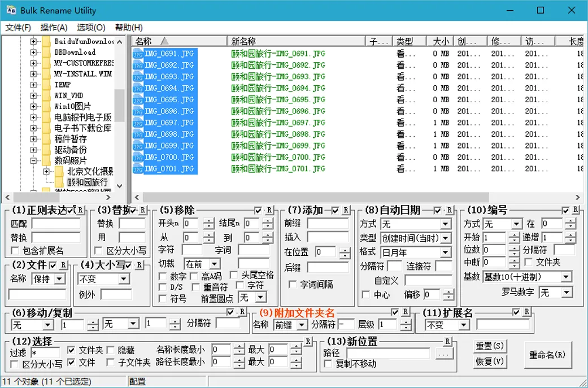Click the R reset icon of 扩展名 group
The height and width of the screenshot is (388, 588).
tap(527, 312)
